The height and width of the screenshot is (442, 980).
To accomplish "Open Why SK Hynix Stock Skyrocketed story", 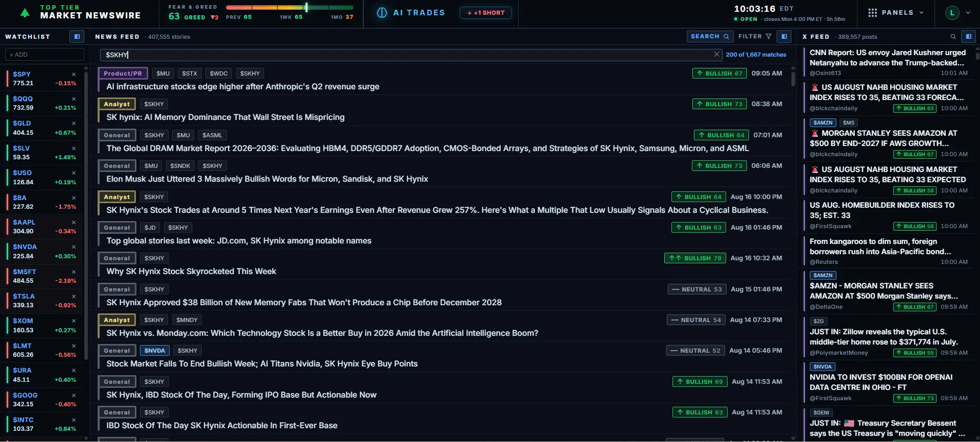I will tap(191, 272).
